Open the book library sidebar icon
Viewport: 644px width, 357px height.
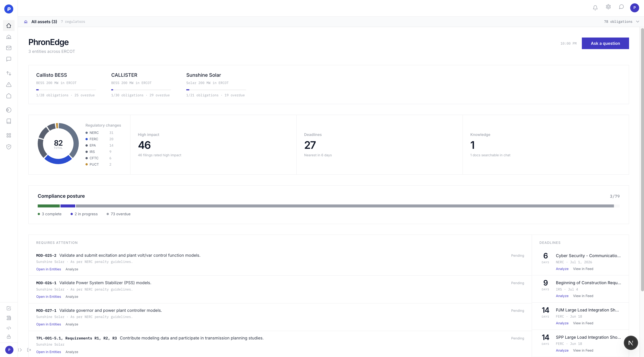click(x=9, y=121)
